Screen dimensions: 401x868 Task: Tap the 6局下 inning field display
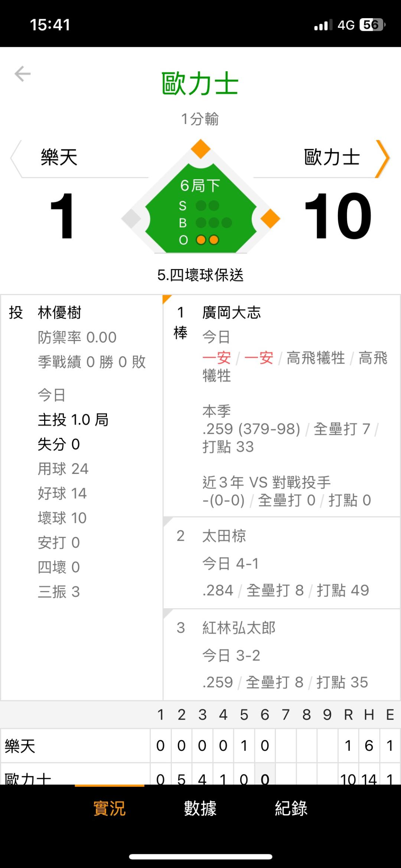[200, 186]
